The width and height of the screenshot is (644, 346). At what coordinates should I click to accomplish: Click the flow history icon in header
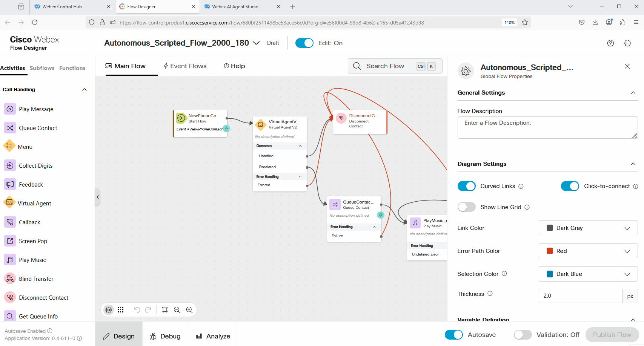(627, 43)
